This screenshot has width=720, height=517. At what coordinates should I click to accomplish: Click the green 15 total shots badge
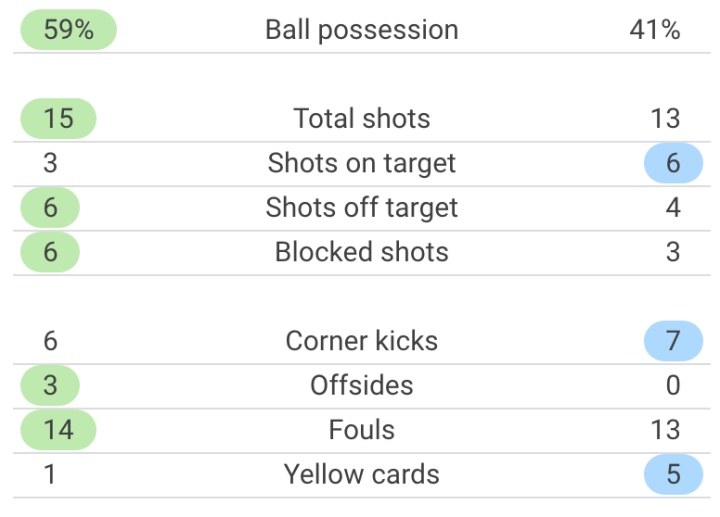click(58, 119)
